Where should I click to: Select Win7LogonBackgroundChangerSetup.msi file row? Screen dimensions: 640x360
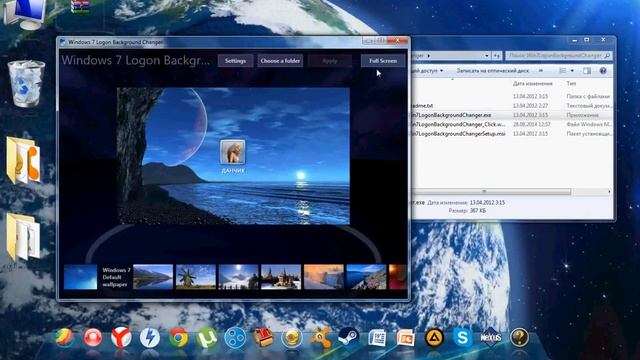click(512, 133)
